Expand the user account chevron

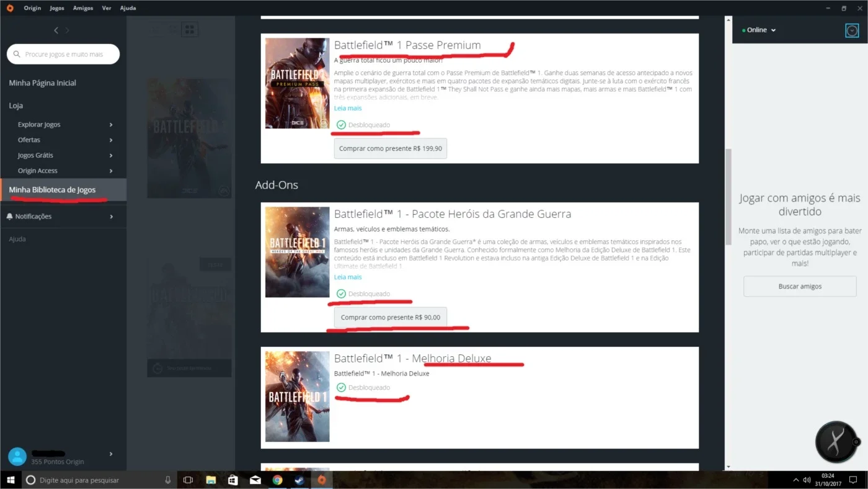[x=111, y=454]
